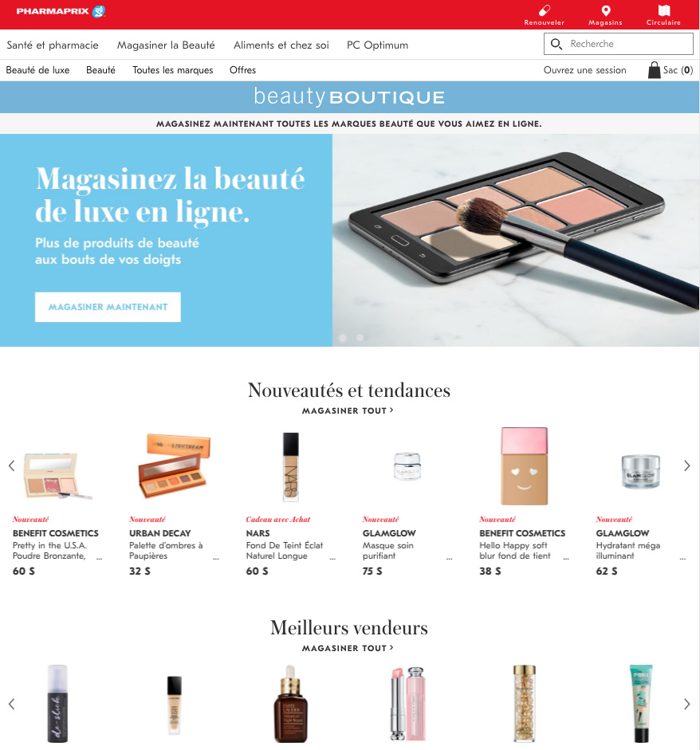This screenshot has height=750, width=700.
Task: Show previous Nouveautés et tendances products
Action: [12, 466]
